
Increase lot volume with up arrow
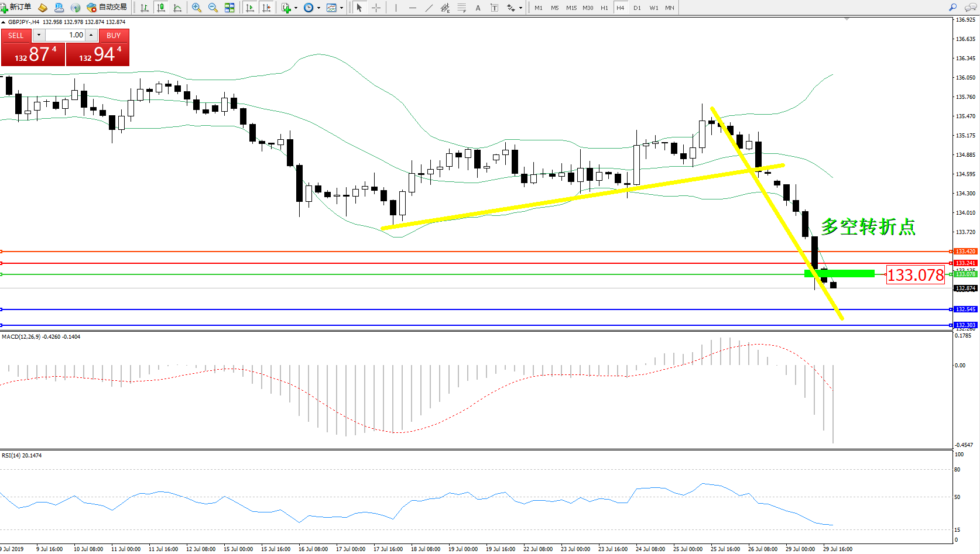(x=91, y=35)
